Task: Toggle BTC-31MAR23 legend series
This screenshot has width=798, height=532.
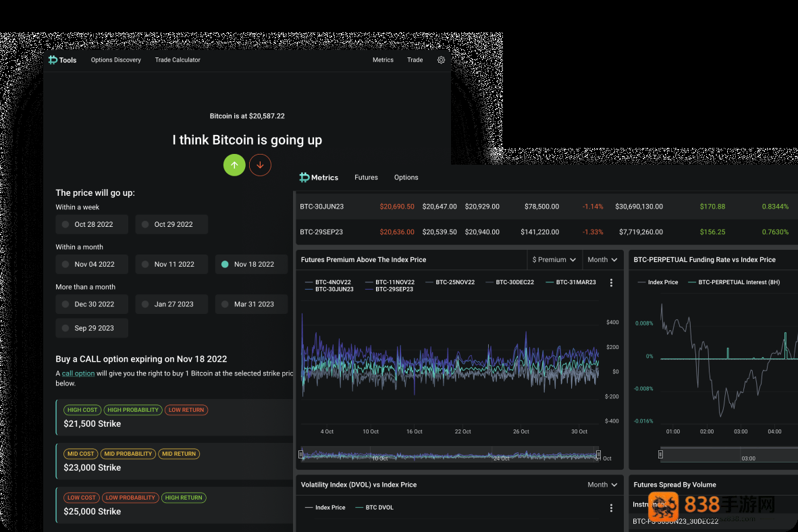Action: pos(570,282)
